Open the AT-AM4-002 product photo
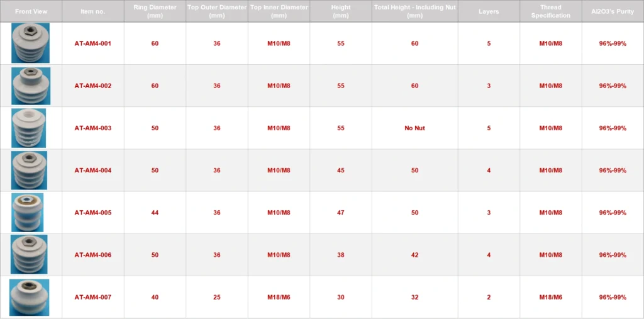This screenshot has width=644, height=319. click(30, 86)
